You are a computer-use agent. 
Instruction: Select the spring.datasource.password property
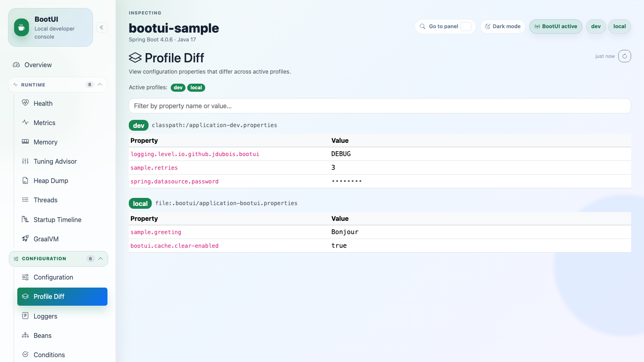click(x=174, y=181)
